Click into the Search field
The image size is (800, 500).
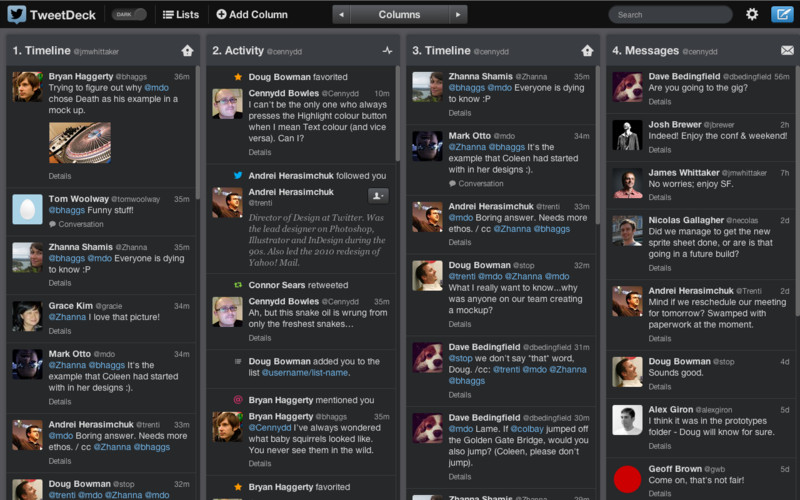coord(670,15)
